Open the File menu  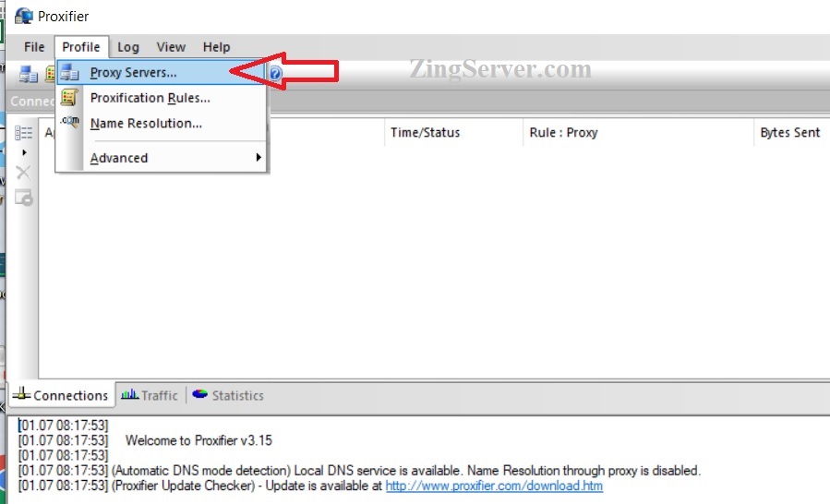click(x=34, y=47)
